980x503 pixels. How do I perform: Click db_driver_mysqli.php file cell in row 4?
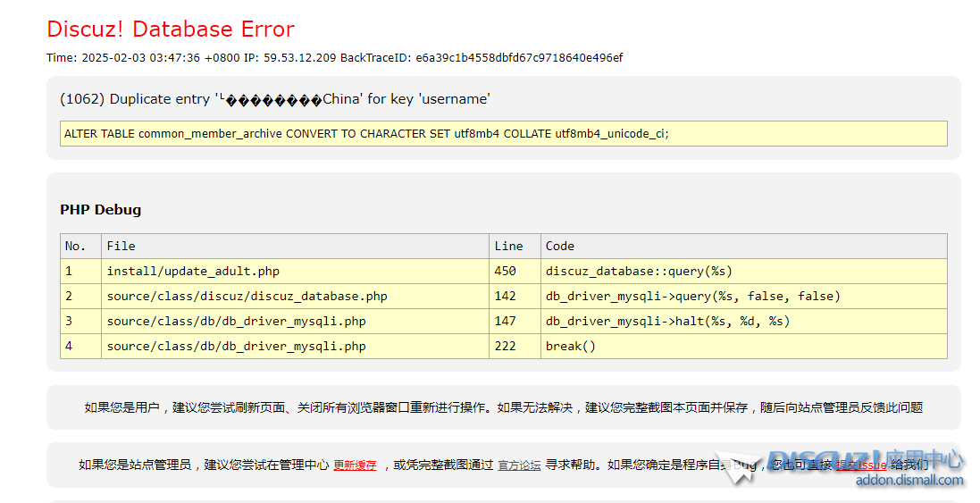click(295, 346)
